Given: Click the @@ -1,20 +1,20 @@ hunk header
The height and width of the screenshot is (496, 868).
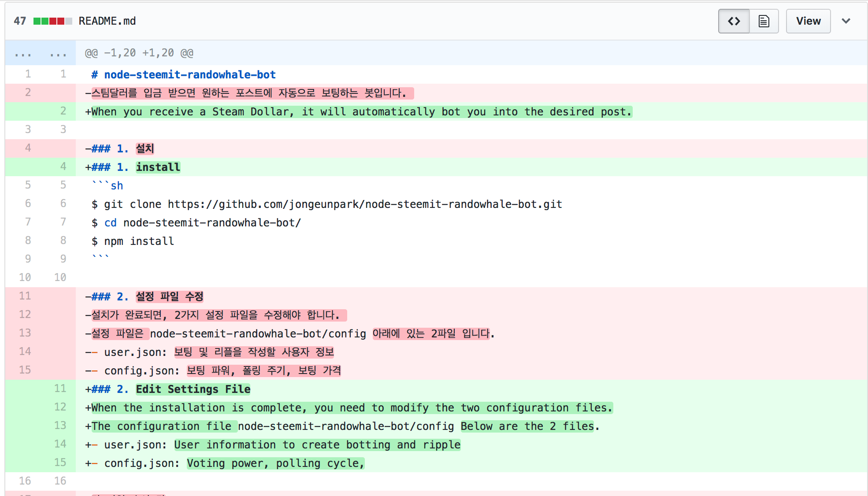Looking at the screenshot, I should [x=139, y=53].
